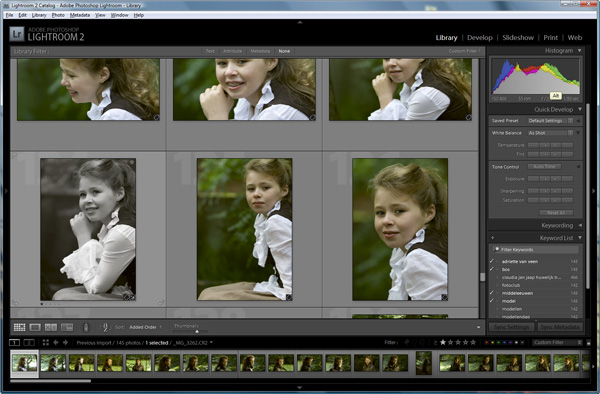Image resolution: width=600 pixels, height=394 pixels.
Task: Filter by rejected status flag icon
Action: pyautogui.click(x=422, y=342)
